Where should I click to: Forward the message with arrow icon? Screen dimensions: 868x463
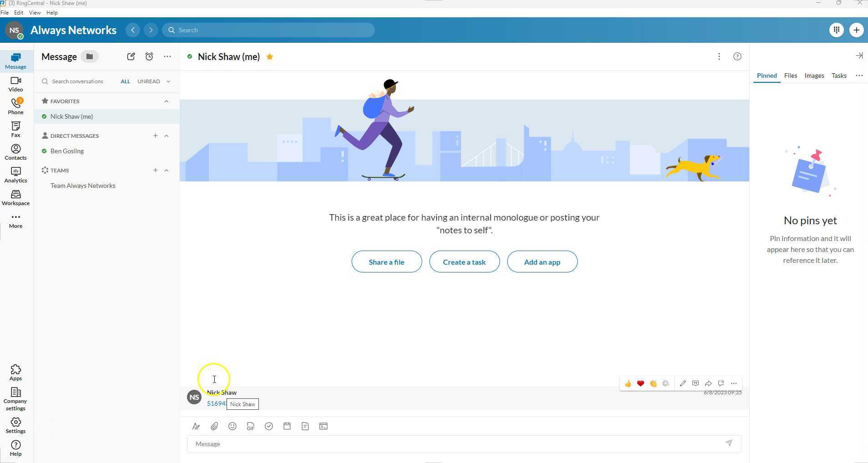pos(708,383)
